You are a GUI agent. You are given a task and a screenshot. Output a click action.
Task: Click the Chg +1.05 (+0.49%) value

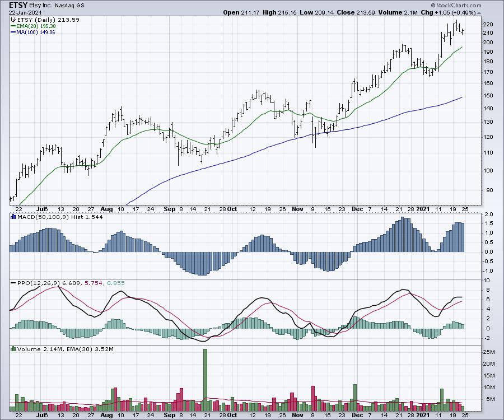point(448,12)
